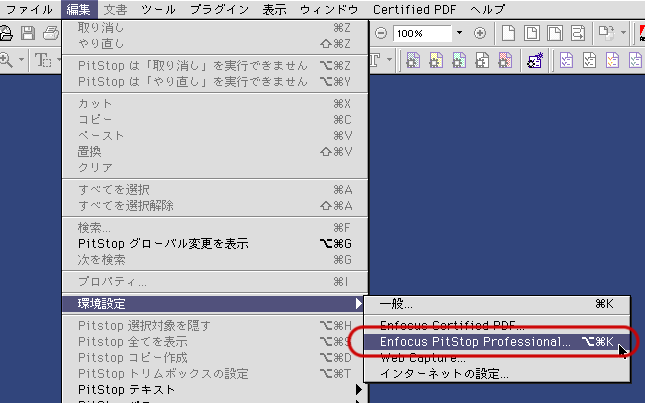Viewport: 645px width, 403px height.
Task: Click the green PitStop action list icon
Action: coord(459,60)
